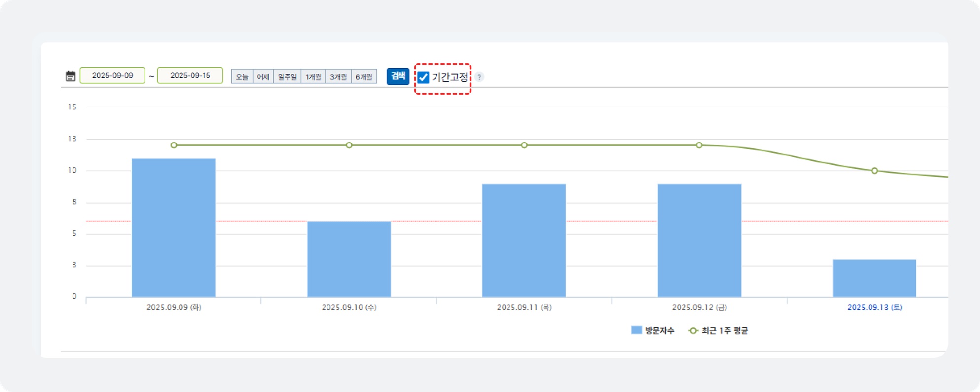Select the 어제 period button
The width and height of the screenshot is (980, 392).
(x=263, y=76)
